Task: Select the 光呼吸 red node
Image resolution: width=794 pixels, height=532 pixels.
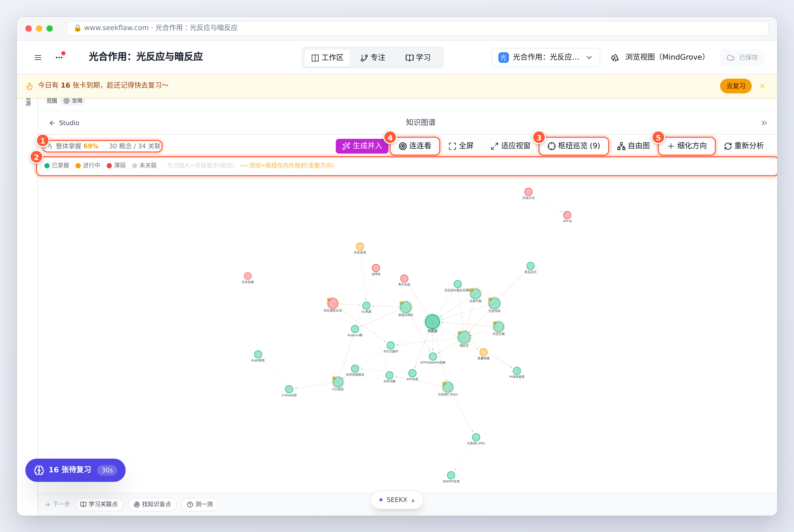Action: [x=376, y=268]
